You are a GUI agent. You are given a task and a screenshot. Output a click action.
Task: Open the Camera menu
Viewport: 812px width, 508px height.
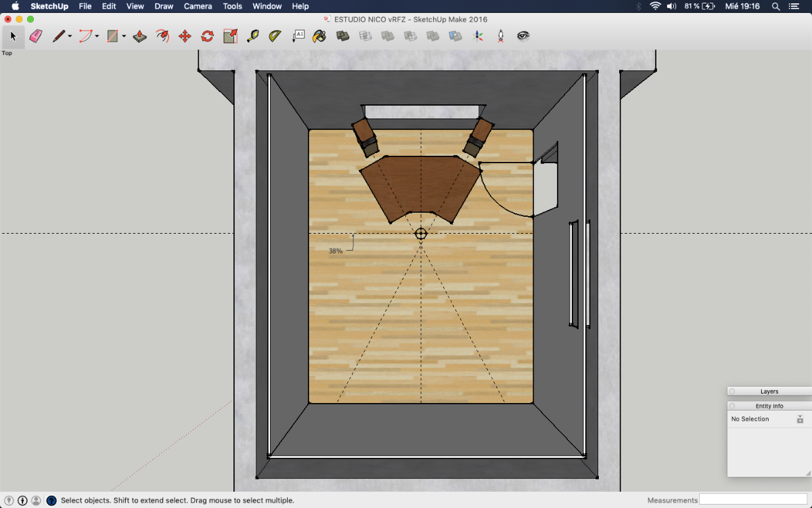(x=198, y=6)
